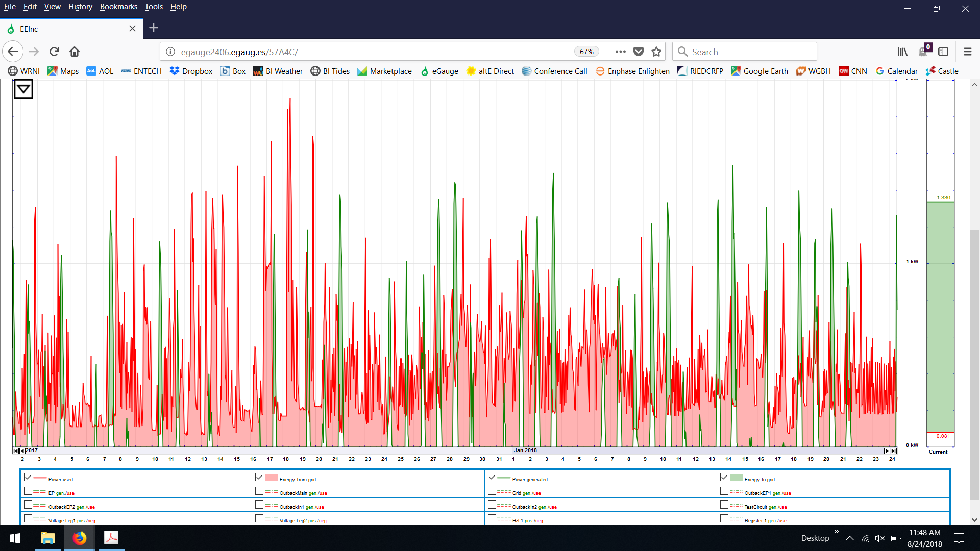Open the Enphase Enlighten bookmark
Image resolution: width=980 pixels, height=551 pixels.
tap(633, 71)
